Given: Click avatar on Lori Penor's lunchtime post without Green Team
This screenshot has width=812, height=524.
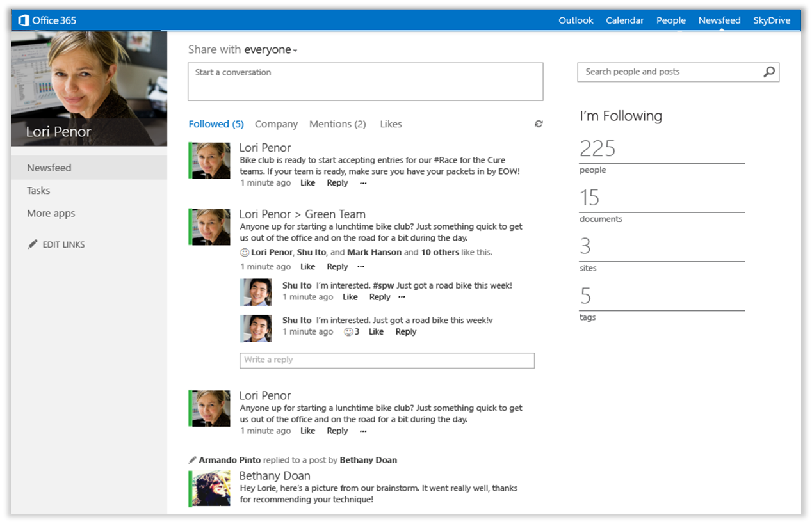Looking at the screenshot, I should (x=211, y=408).
